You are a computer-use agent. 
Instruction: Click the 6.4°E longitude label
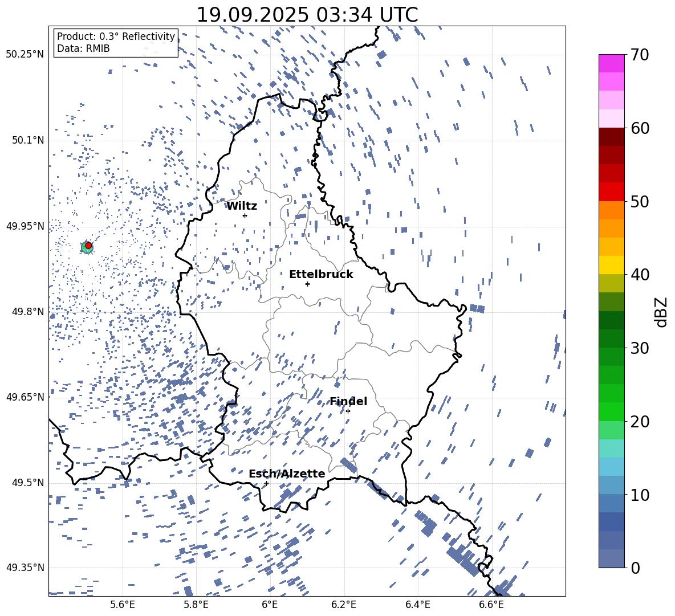tap(417, 605)
